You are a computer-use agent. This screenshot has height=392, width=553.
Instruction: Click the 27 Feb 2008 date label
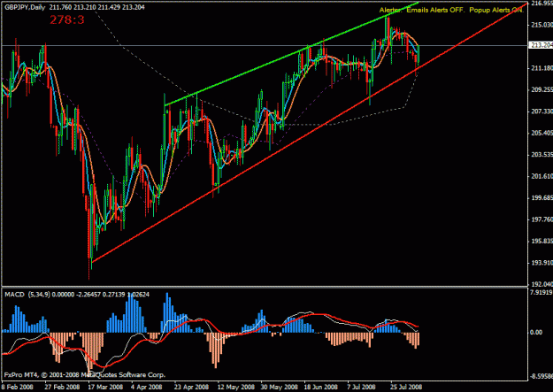pos(63,387)
